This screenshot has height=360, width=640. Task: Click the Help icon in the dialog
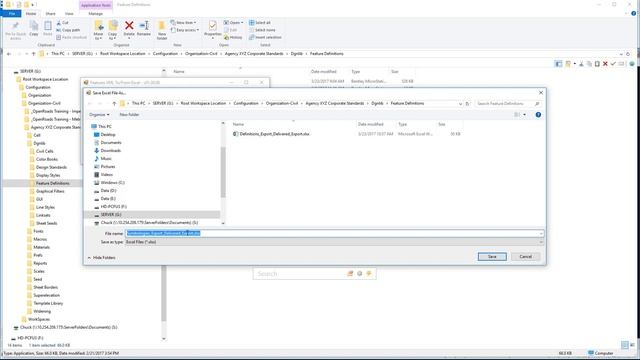pos(538,115)
